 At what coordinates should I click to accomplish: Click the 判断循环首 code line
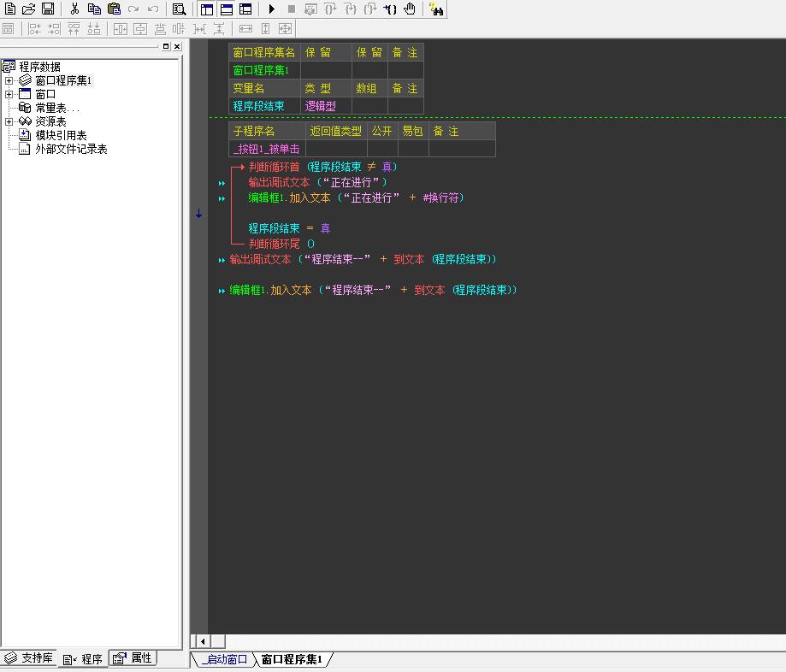tap(322, 167)
